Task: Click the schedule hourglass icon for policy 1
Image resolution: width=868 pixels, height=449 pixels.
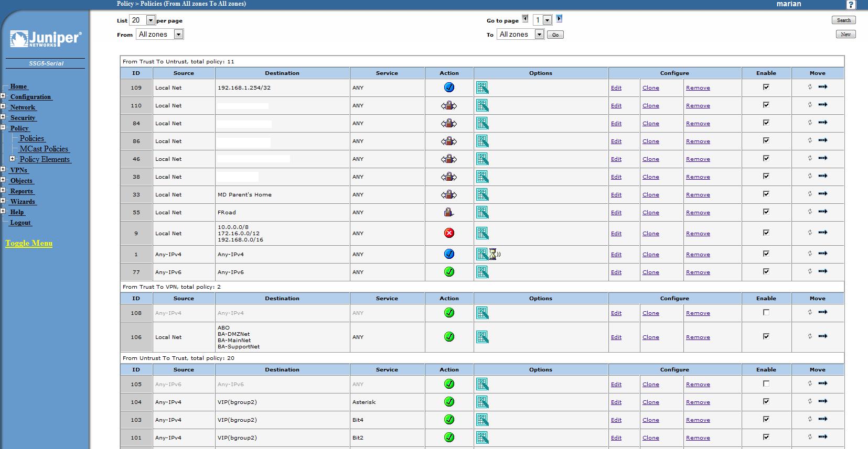Action: click(494, 254)
